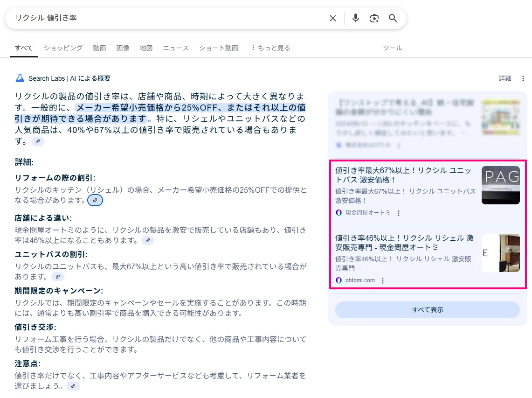Click the 注意点 heading

click(x=28, y=363)
